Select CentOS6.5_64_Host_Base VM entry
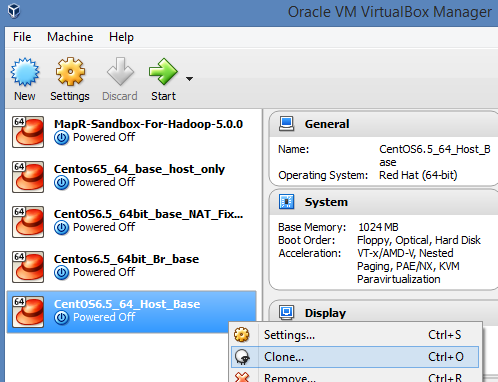This screenshot has height=382, width=498. click(132, 312)
